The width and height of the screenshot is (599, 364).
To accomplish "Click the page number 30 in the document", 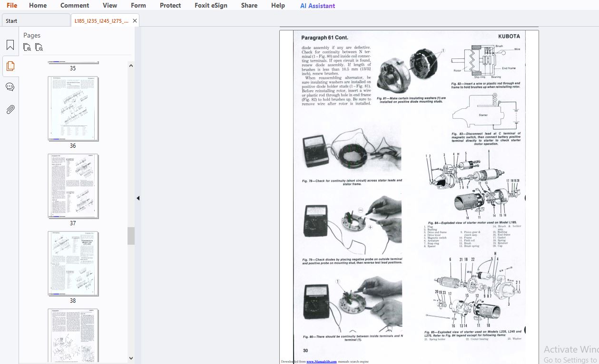I will [x=305, y=351].
